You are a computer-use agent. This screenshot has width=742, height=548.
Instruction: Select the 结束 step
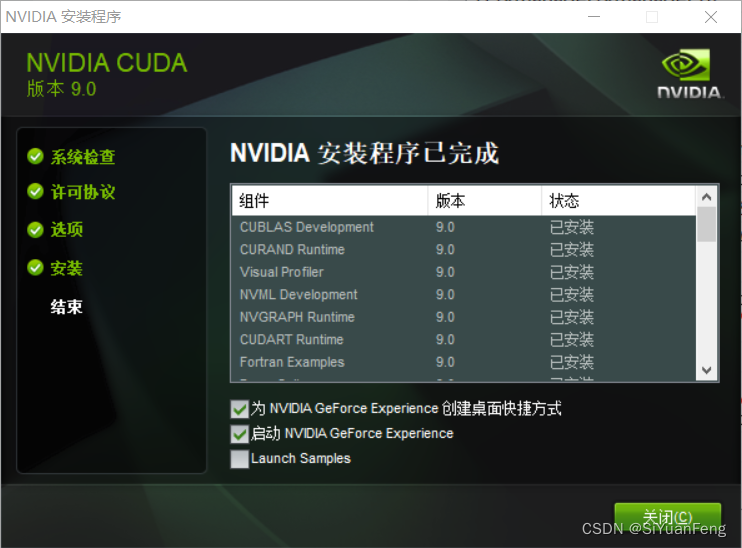[67, 307]
